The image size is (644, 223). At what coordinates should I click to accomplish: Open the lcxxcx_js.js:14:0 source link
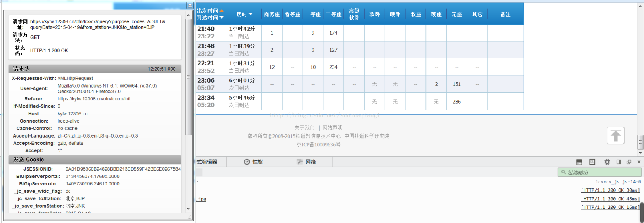coord(618,182)
